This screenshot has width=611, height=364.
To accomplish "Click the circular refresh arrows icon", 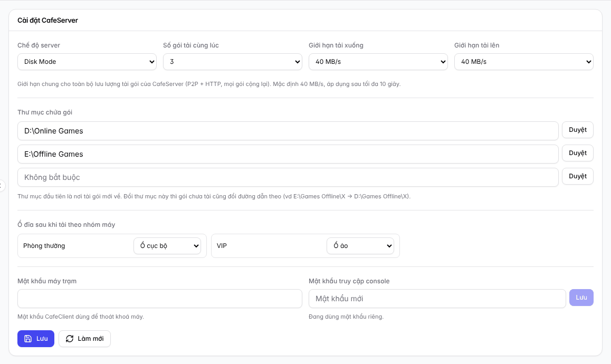I will 69,339.
